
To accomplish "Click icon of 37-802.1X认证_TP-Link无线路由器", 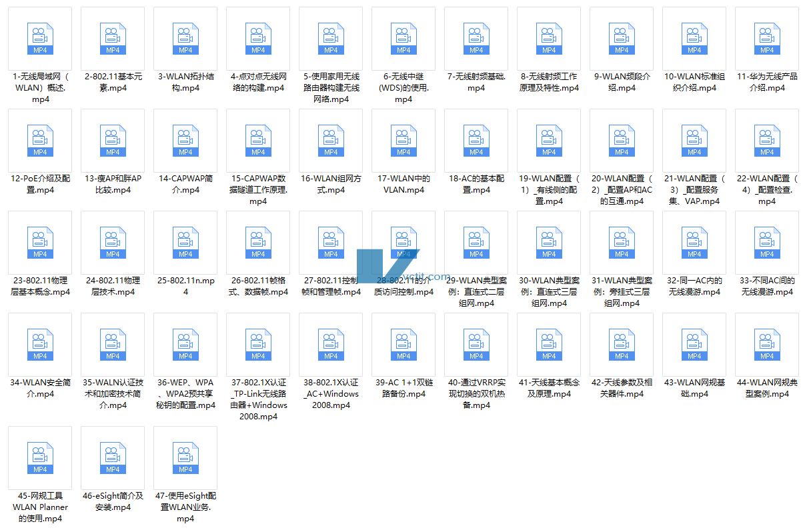I will pos(258,345).
